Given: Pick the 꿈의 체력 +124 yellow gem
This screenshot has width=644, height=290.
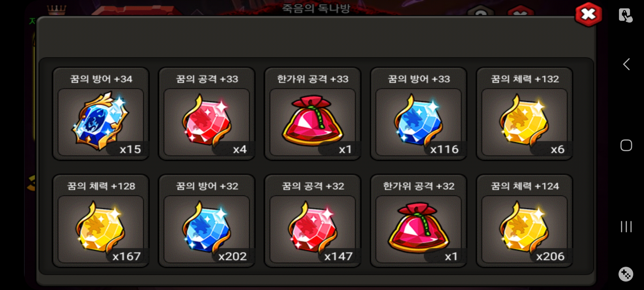Looking at the screenshot, I should (x=524, y=227).
